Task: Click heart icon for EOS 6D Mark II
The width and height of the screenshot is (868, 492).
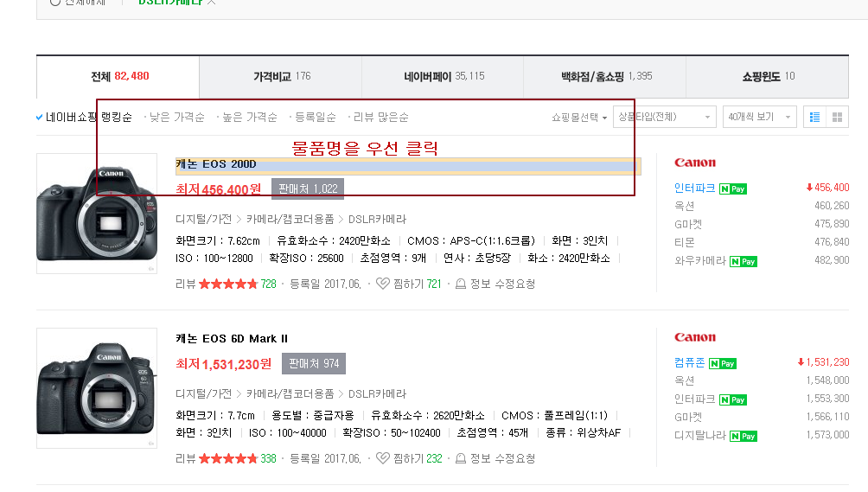Action: [x=382, y=458]
